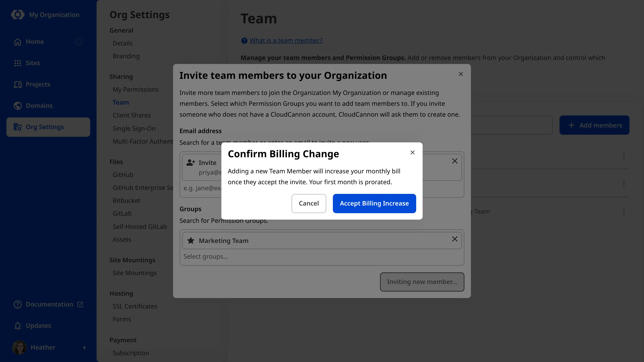Click the Org Settings building icon

pos(18,127)
